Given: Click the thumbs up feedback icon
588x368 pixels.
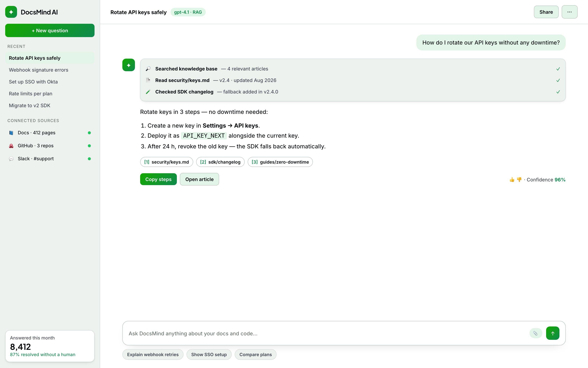Looking at the screenshot, I should (x=512, y=180).
